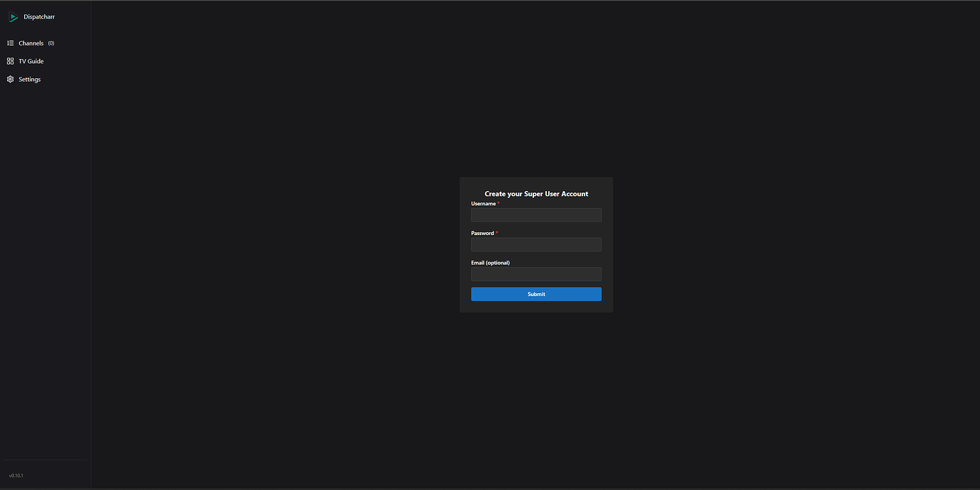This screenshot has height=490, width=980.
Task: Open the TV Guide menu item
Action: pyautogui.click(x=45, y=61)
